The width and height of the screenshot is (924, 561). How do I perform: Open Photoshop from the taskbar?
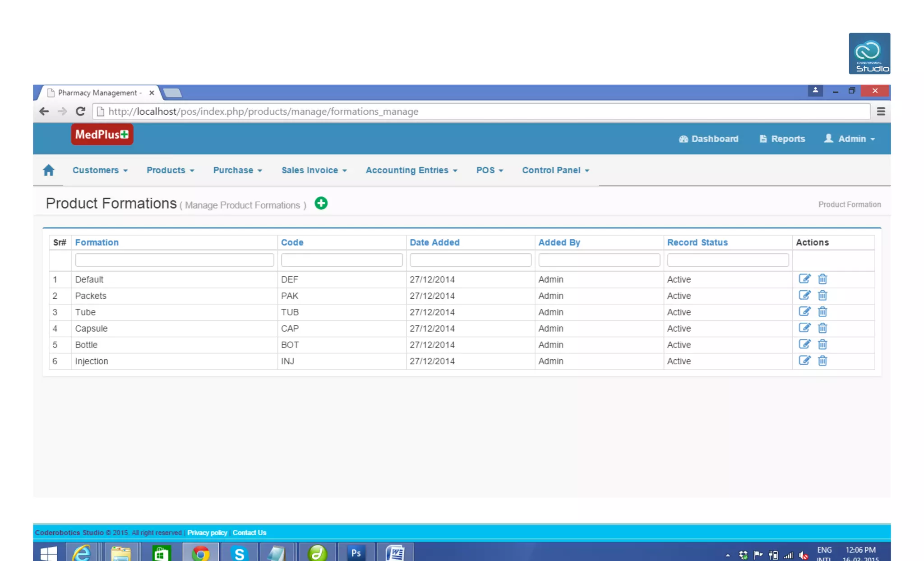(356, 552)
